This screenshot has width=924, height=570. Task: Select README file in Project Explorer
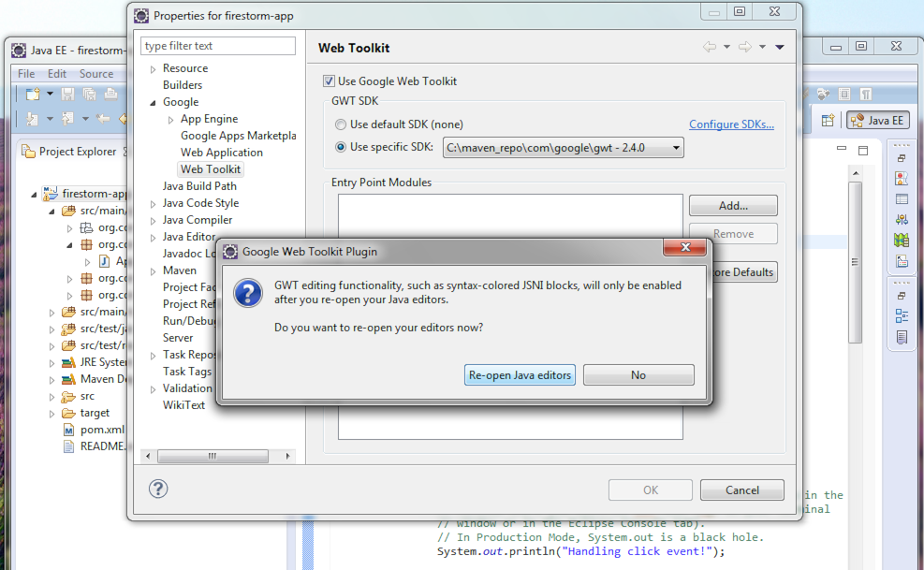(103, 446)
